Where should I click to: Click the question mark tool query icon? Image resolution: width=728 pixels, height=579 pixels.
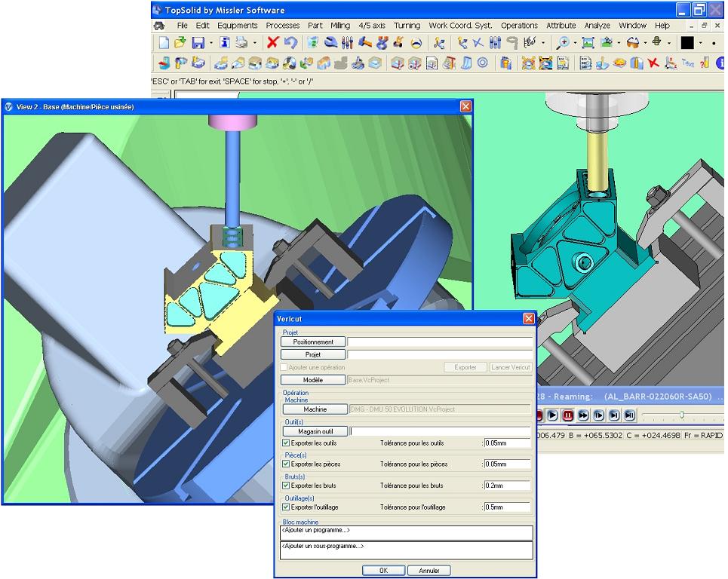tap(705, 63)
